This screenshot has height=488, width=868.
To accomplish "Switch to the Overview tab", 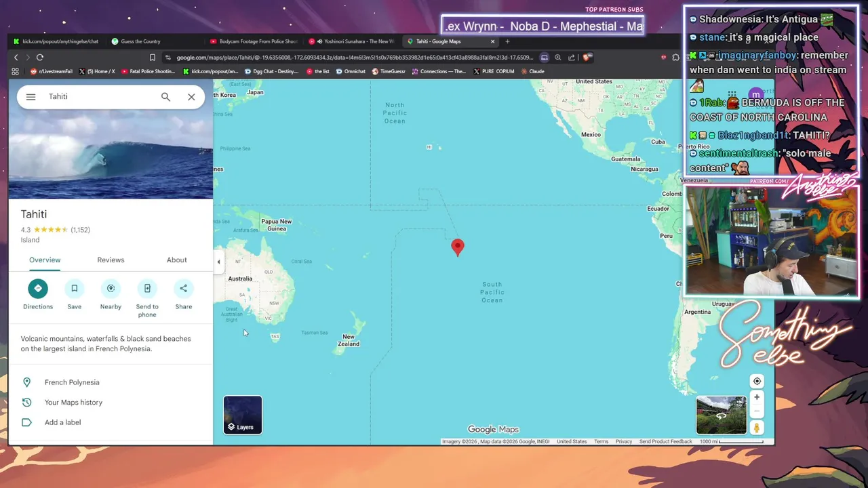I will pyautogui.click(x=45, y=260).
